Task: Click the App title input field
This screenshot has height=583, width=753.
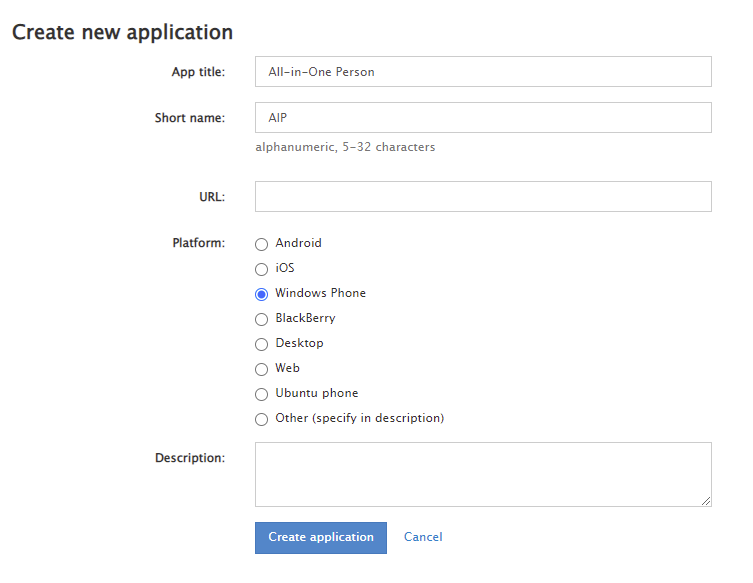Action: pyautogui.click(x=483, y=72)
